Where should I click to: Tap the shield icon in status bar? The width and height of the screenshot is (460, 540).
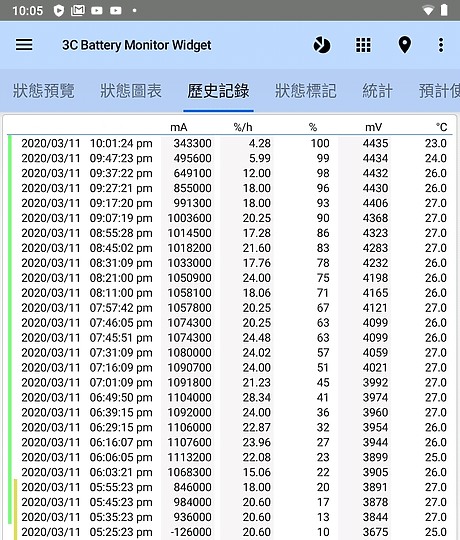pos(59,11)
